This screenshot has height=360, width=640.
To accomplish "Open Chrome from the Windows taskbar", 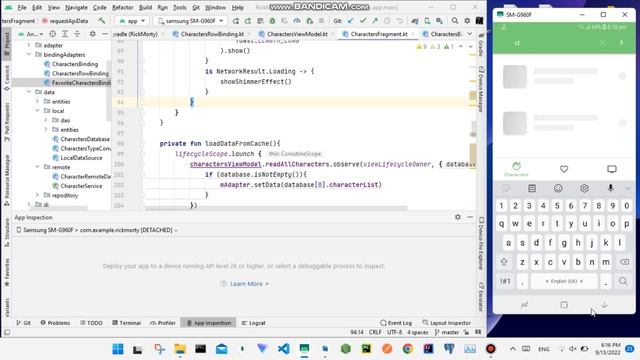I will pyautogui.click(x=407, y=349).
